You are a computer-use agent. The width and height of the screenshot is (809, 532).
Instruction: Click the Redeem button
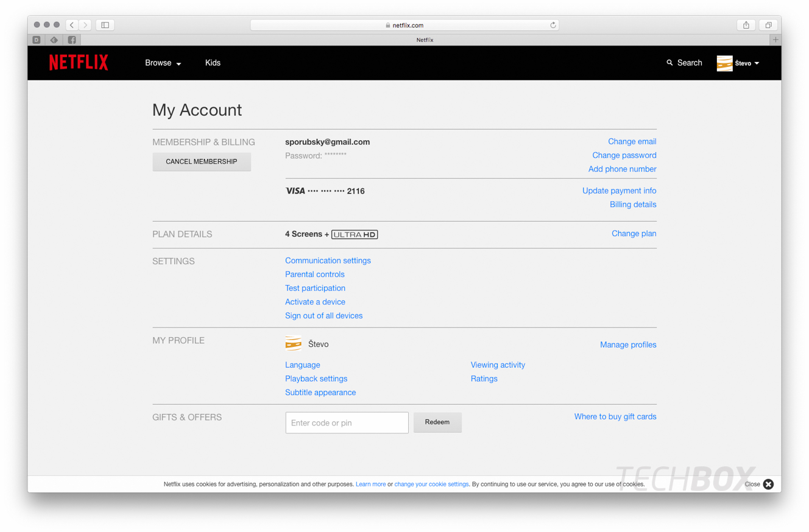(437, 422)
